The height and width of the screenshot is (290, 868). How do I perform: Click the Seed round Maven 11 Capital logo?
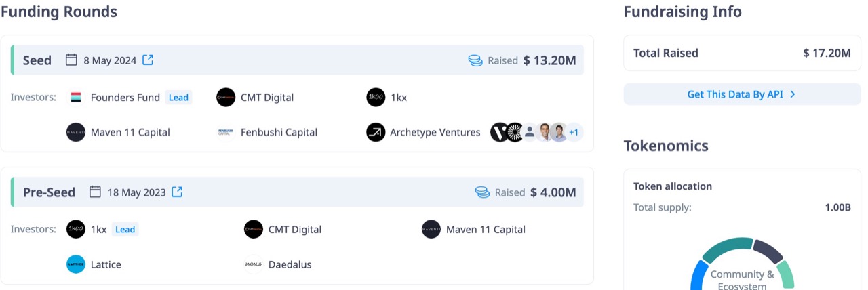click(x=76, y=132)
